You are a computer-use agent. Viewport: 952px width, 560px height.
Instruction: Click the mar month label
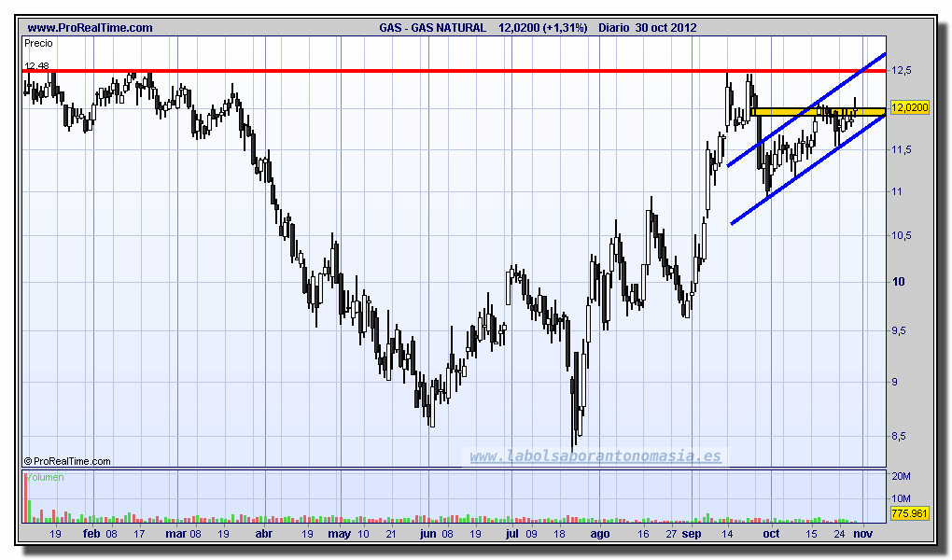176,534
